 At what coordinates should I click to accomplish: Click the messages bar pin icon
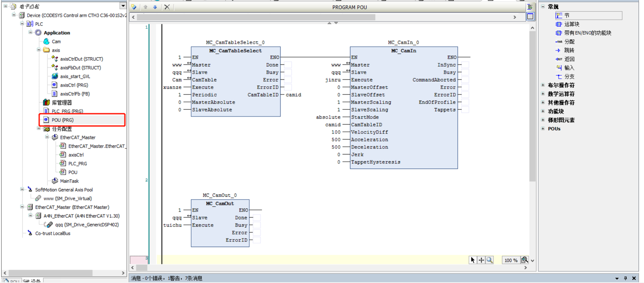[626, 278]
